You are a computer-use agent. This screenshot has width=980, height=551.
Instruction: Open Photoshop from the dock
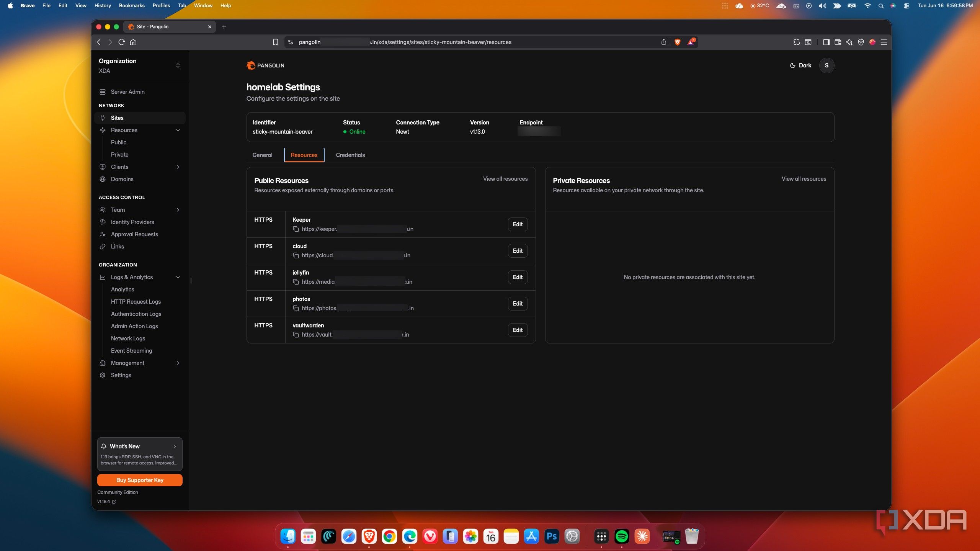tap(551, 536)
